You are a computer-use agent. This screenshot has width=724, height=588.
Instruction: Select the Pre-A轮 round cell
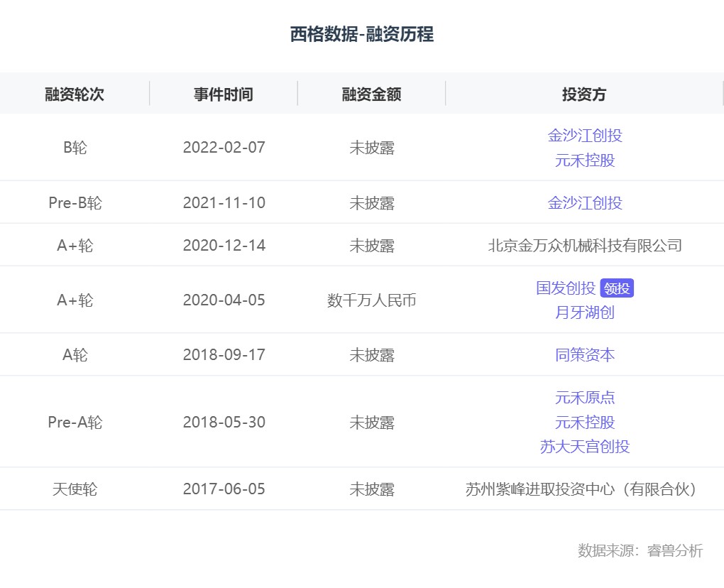[x=75, y=422]
